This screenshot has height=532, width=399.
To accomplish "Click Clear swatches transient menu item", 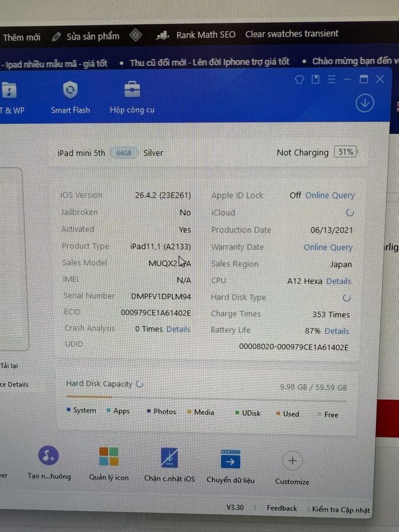I will pyautogui.click(x=292, y=34).
